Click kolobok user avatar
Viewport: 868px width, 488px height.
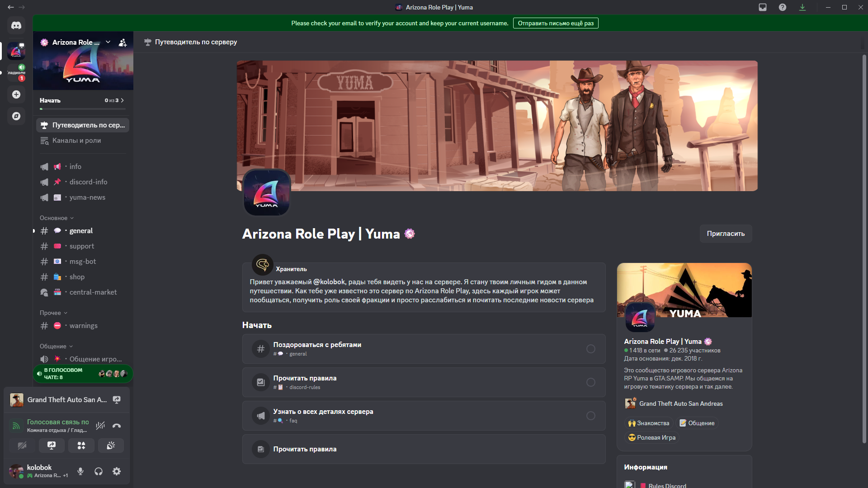[x=16, y=472]
